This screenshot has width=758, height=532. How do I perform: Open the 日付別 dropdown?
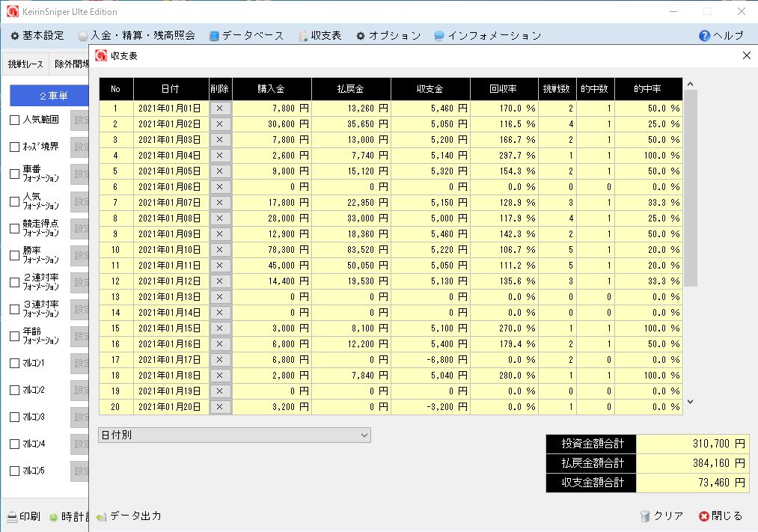click(x=234, y=435)
